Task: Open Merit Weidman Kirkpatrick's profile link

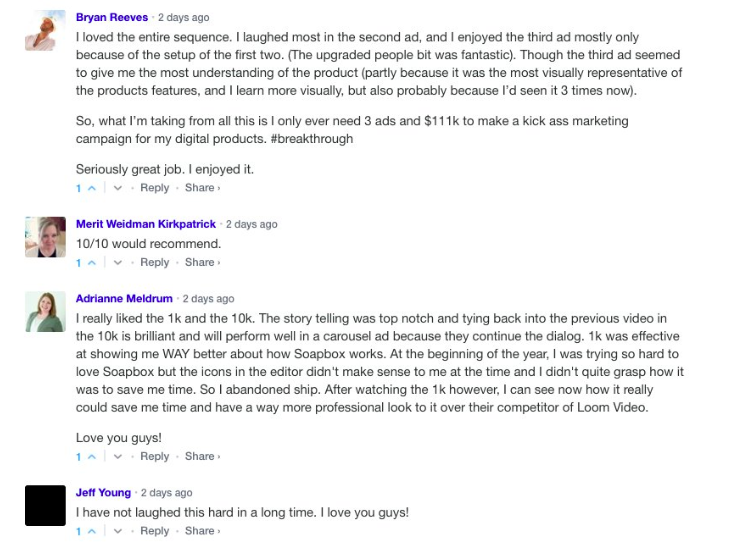Action: (146, 224)
